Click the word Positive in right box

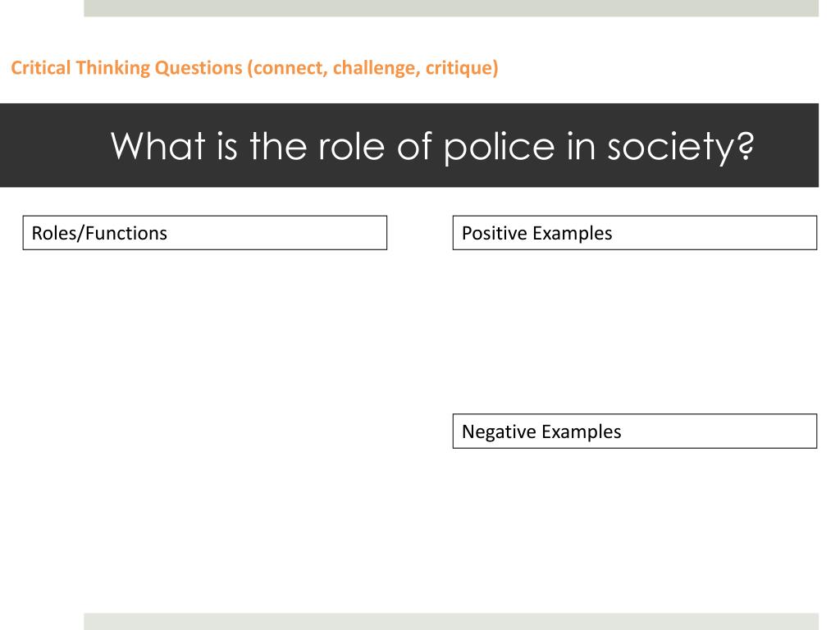point(495,234)
